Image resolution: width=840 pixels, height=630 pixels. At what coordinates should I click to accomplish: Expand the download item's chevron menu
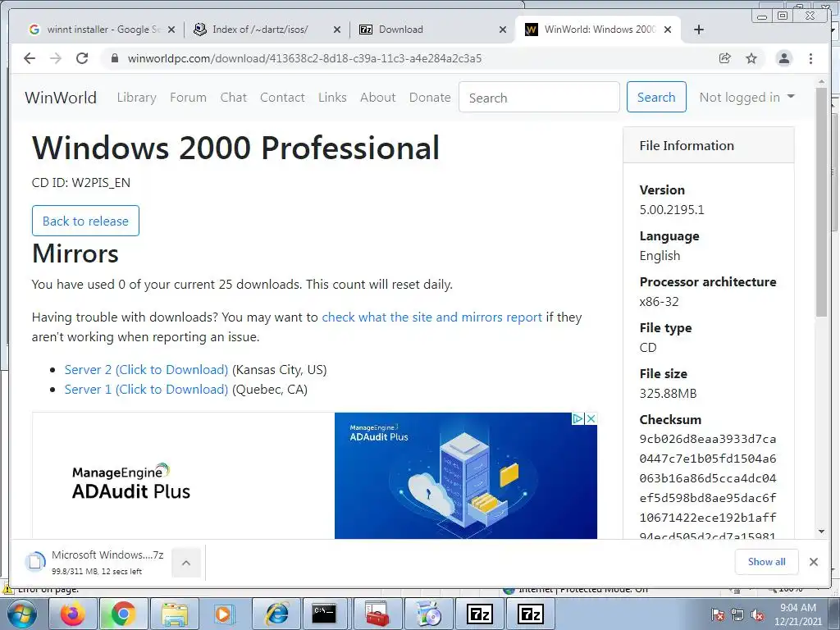pyautogui.click(x=186, y=563)
